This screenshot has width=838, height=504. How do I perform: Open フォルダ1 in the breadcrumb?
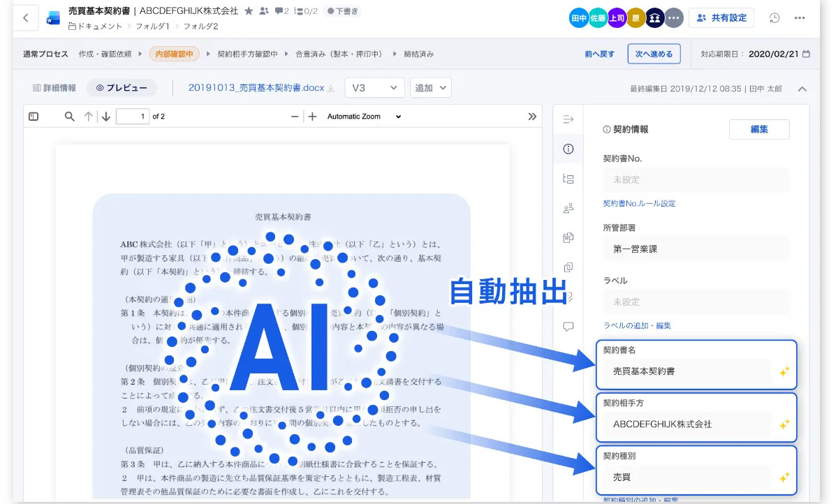click(153, 26)
